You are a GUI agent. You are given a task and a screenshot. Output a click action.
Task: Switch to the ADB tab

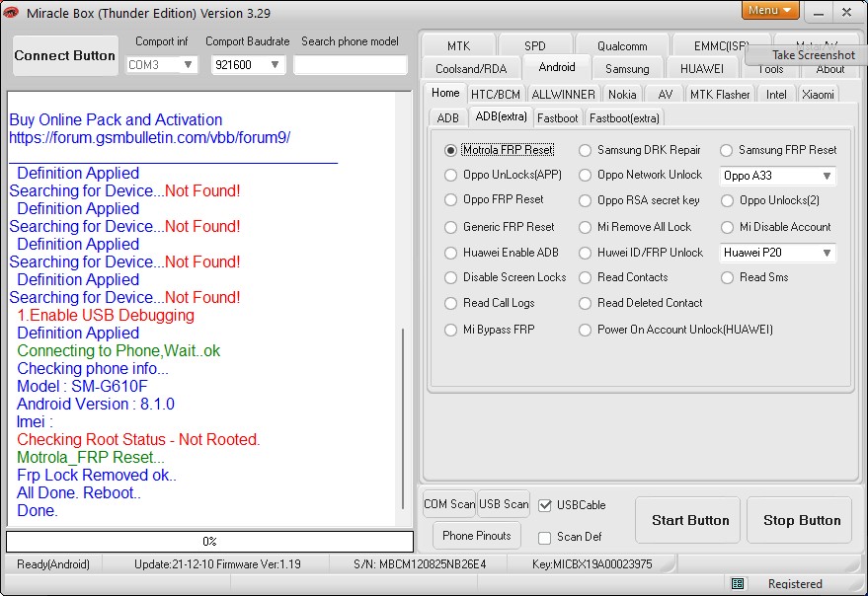coord(448,118)
